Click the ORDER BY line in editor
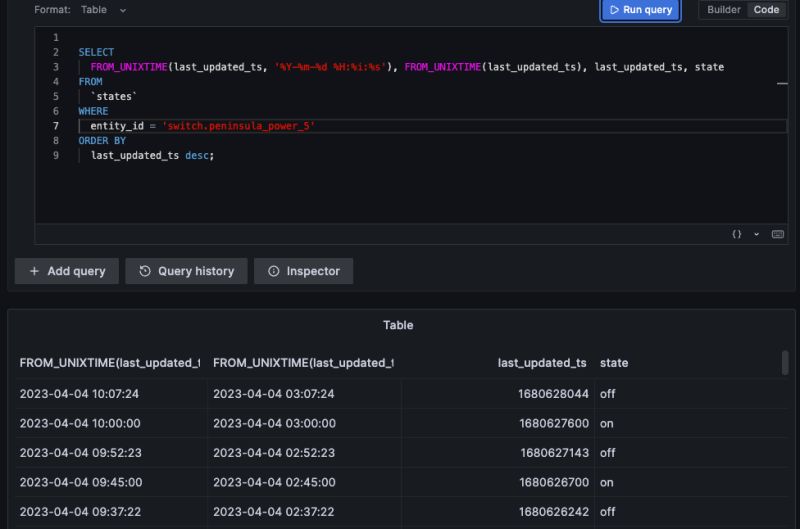Screen dimensions: 800x529 102,140
